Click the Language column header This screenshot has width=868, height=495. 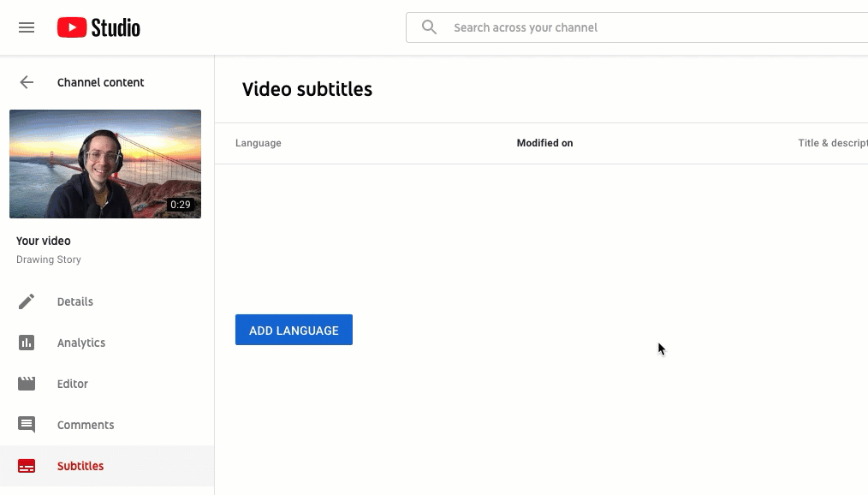tap(259, 143)
